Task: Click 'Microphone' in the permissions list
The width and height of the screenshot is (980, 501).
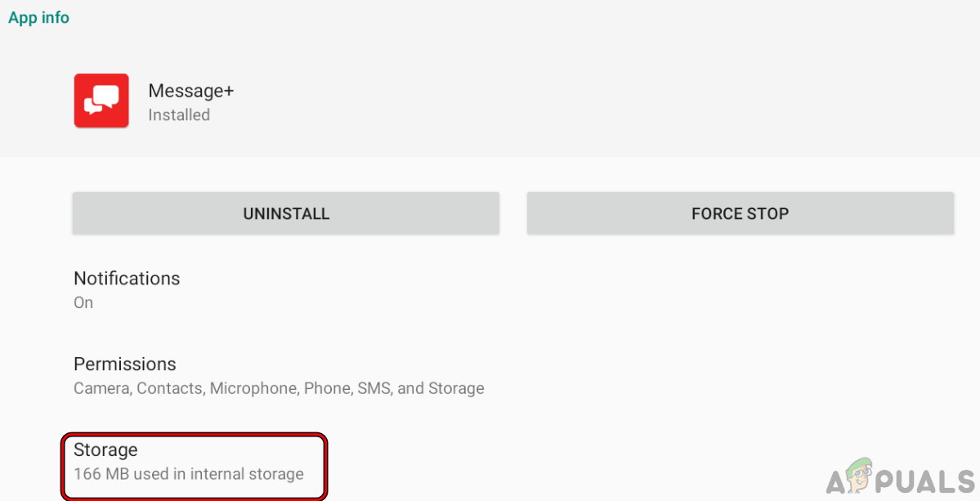Action: click(x=254, y=389)
